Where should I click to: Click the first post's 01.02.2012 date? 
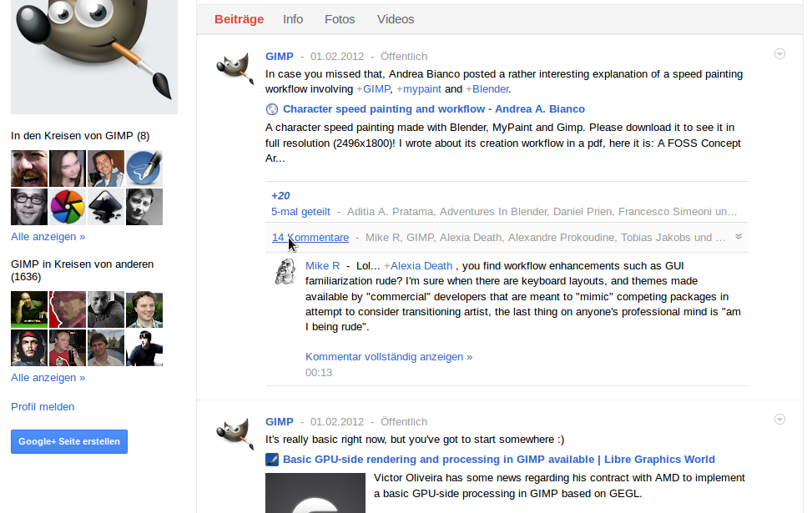(x=336, y=57)
